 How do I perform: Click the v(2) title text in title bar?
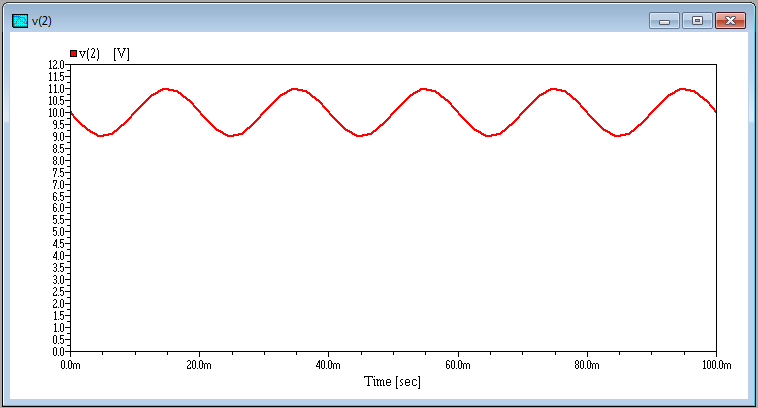pyautogui.click(x=42, y=21)
